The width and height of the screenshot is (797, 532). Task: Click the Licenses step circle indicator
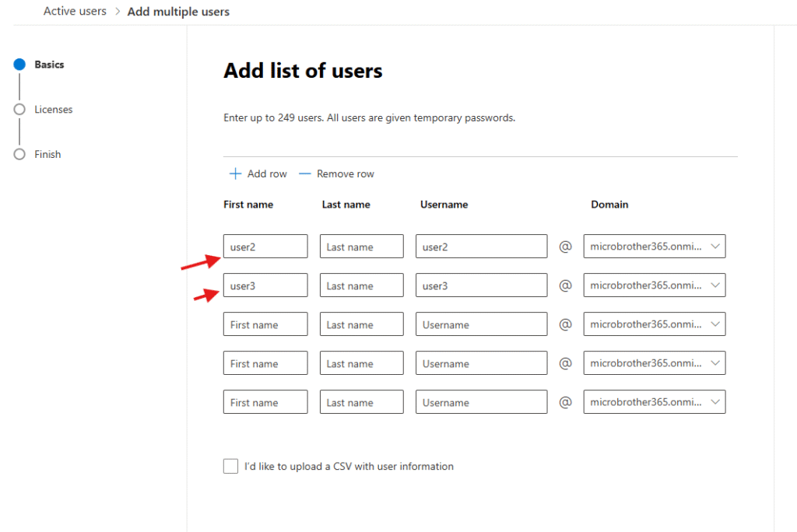click(x=19, y=110)
